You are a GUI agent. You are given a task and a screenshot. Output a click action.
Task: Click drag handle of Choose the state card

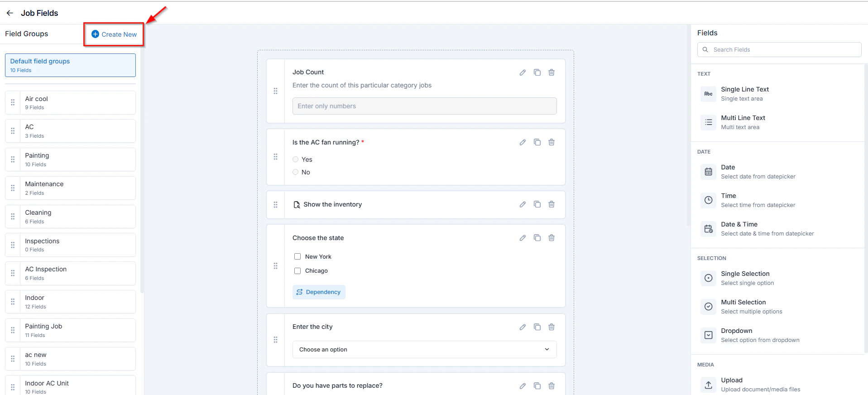pos(275,266)
